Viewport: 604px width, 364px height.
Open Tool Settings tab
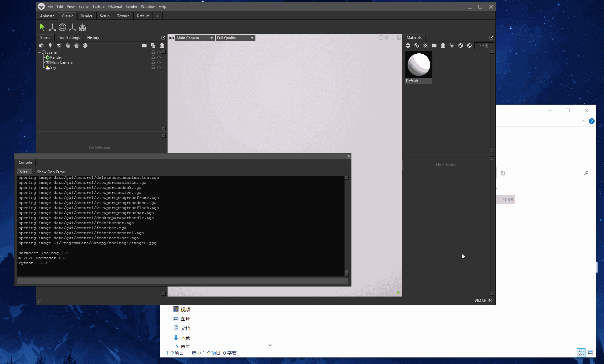(69, 38)
